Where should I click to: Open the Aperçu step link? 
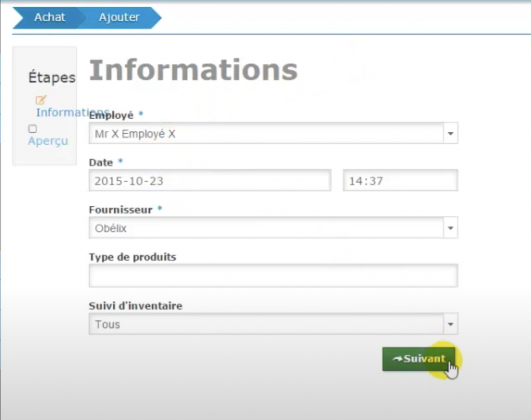coord(48,141)
